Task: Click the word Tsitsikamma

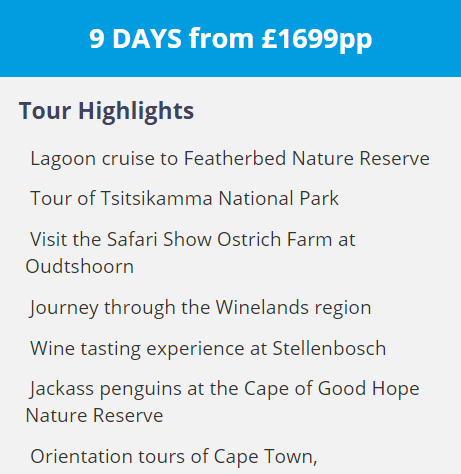Action: click(157, 198)
